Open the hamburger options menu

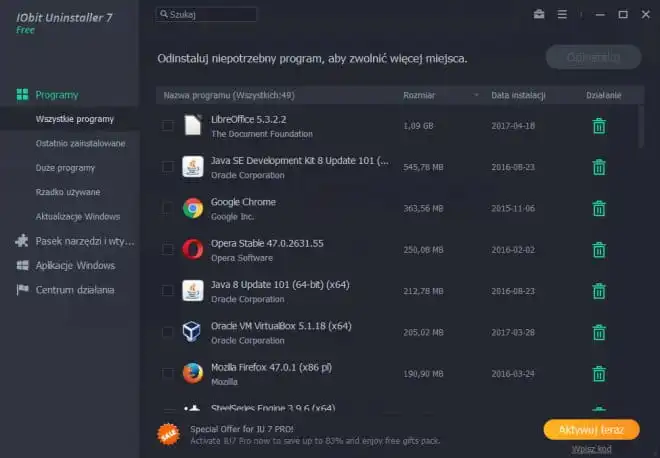click(562, 14)
